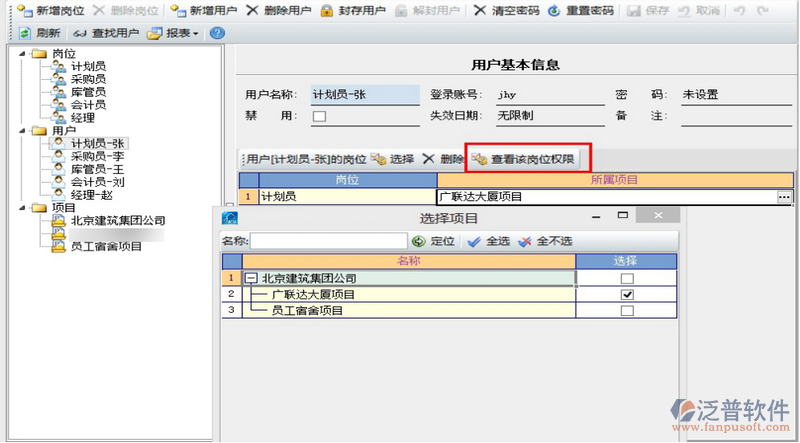Close the 选择项目 dialog

coord(658,215)
